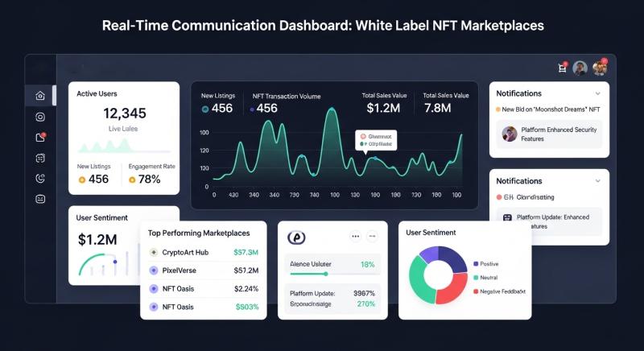The height and width of the screenshot is (351, 644).
Task: Click the arrow button beside the three dots
Action: [372, 237]
